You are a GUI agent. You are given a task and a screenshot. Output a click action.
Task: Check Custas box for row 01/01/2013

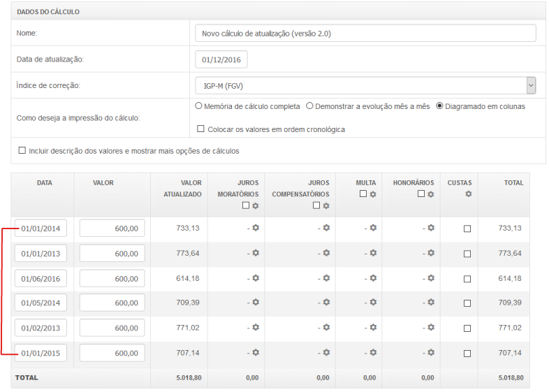(467, 254)
